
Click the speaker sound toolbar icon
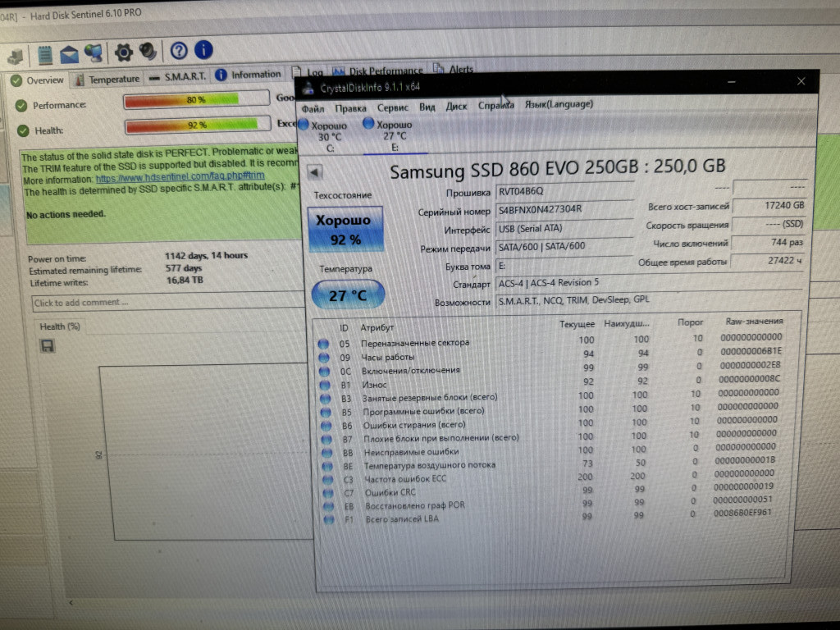pyautogui.click(x=148, y=52)
